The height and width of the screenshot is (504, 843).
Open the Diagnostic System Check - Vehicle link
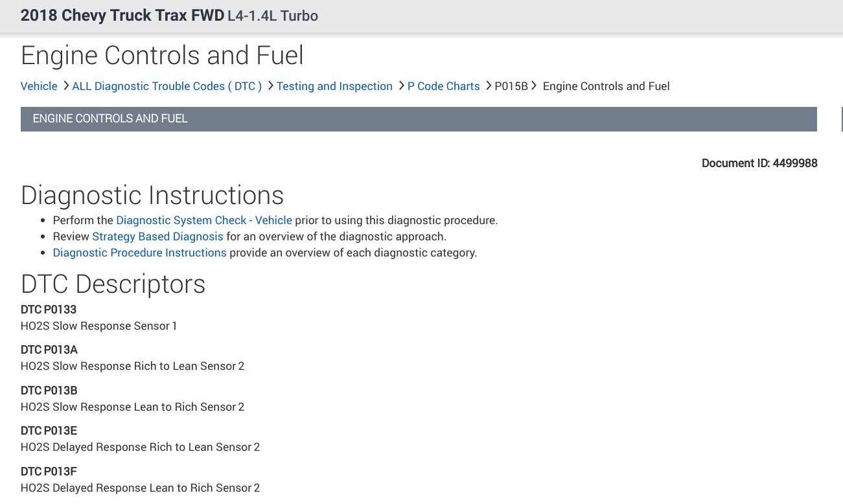coord(204,220)
